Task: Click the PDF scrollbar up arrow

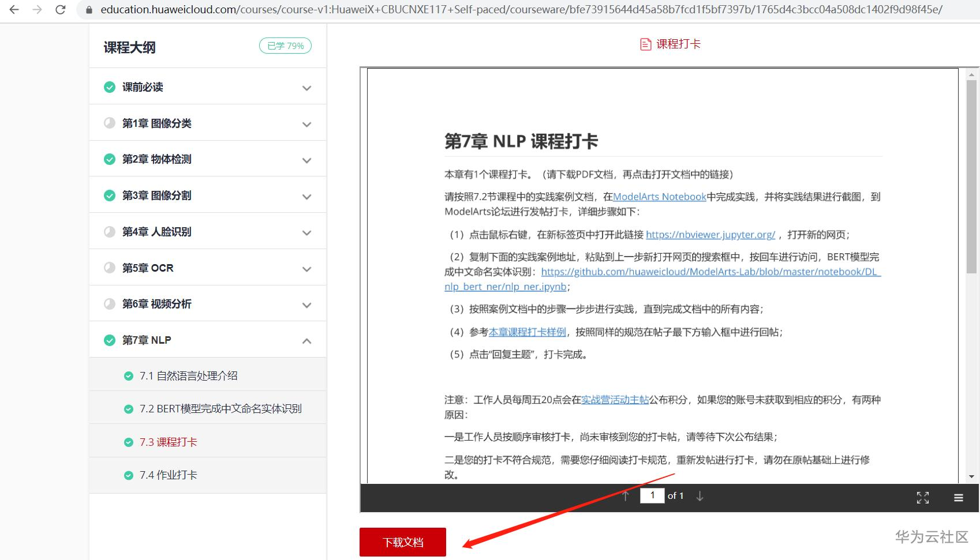Action: pyautogui.click(x=971, y=74)
